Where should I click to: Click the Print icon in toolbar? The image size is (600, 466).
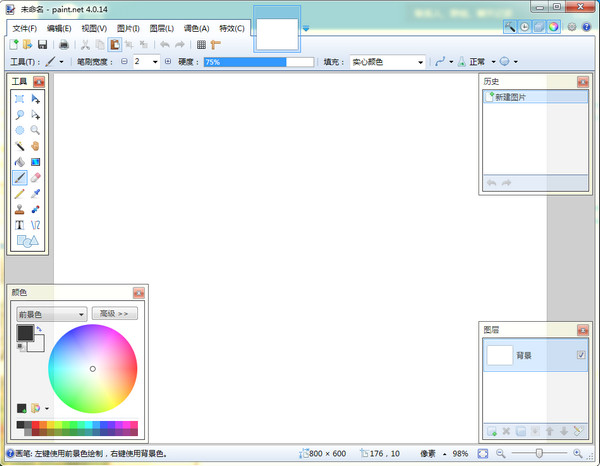[x=64, y=44]
